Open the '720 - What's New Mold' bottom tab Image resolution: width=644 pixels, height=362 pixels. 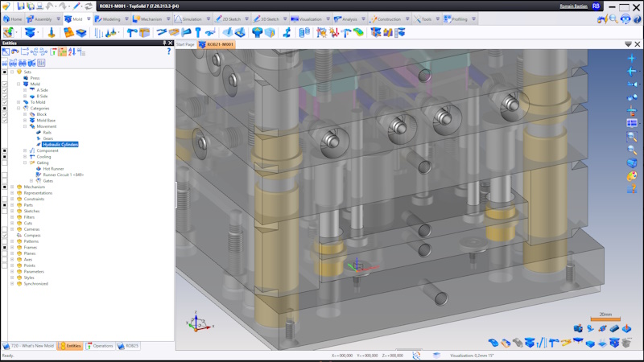coord(28,346)
